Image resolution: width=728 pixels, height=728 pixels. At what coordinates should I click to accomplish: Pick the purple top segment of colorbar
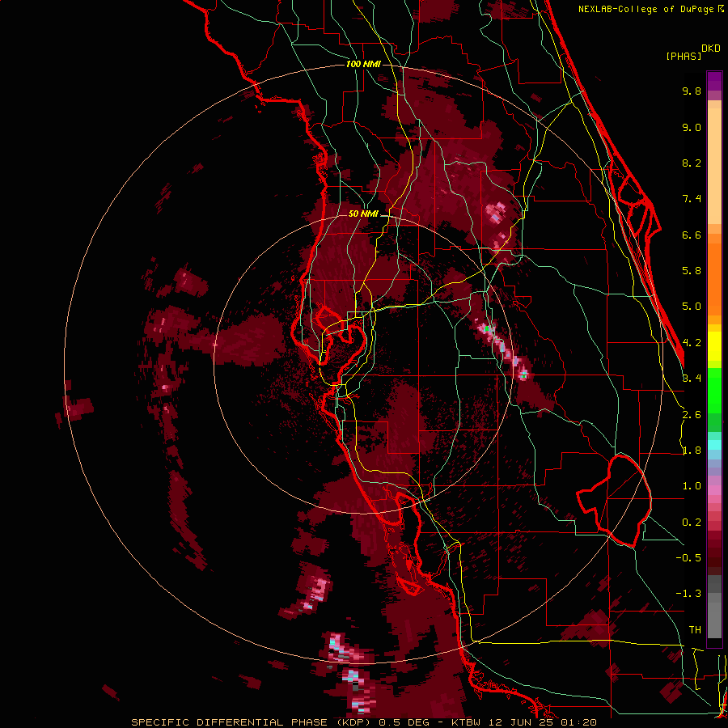[714, 81]
